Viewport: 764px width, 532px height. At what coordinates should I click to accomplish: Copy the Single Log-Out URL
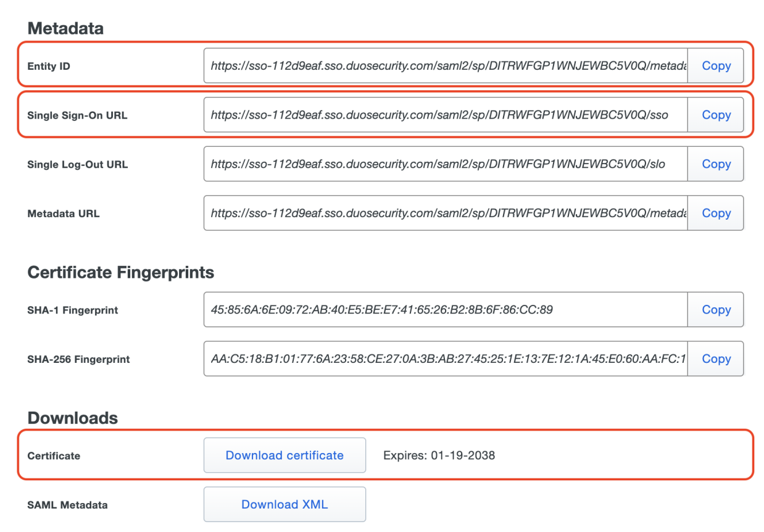(716, 164)
